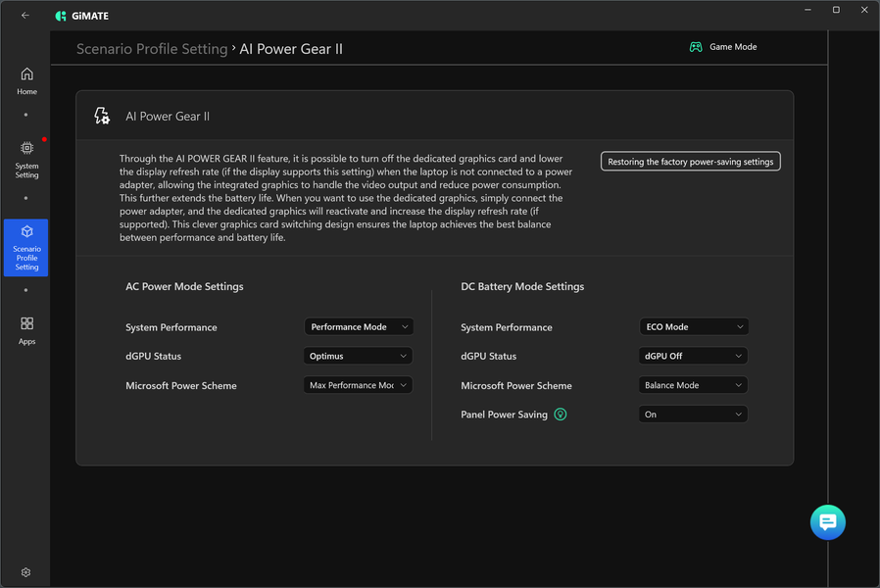Open DC Balance Mode power scheme dropdown
Viewport: 880px width, 588px height.
(693, 385)
